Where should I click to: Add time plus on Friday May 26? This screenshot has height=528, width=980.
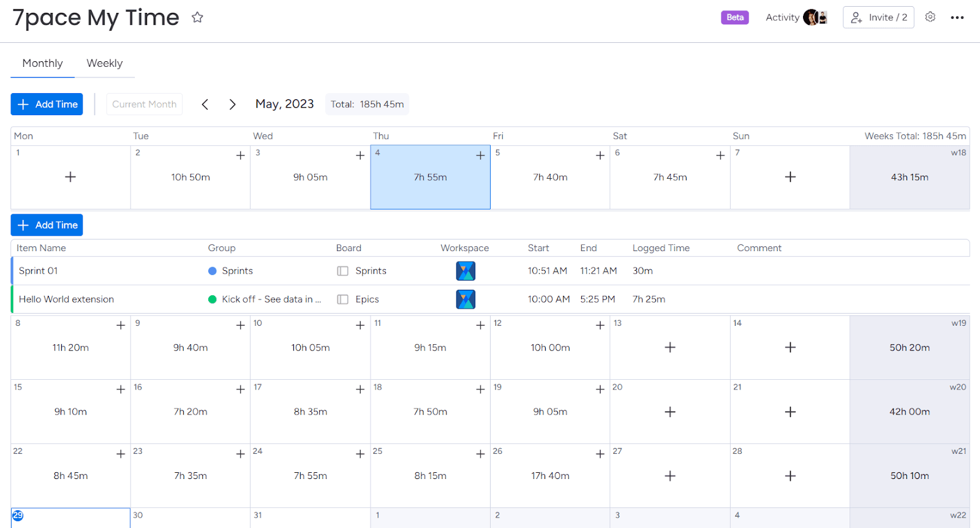pos(600,454)
